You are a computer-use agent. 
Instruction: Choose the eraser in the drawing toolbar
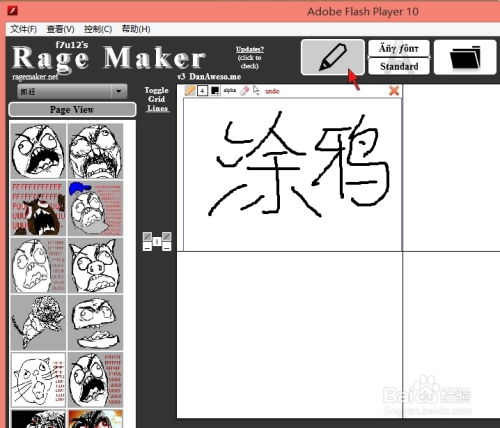click(x=244, y=90)
